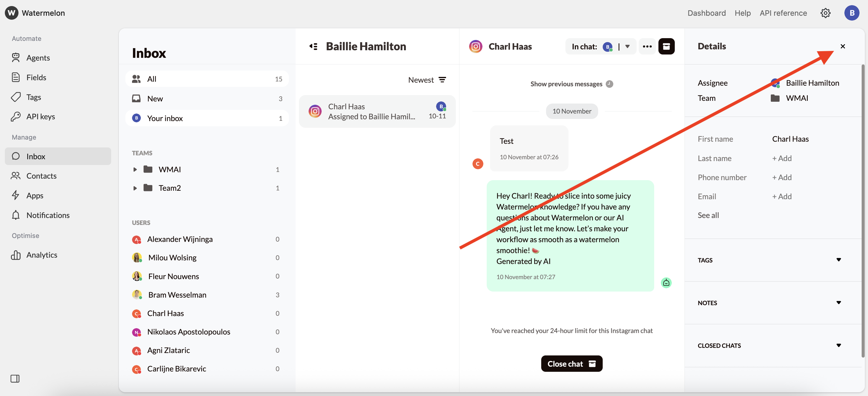Go to API keys
The width and height of the screenshot is (868, 396).
tap(41, 117)
